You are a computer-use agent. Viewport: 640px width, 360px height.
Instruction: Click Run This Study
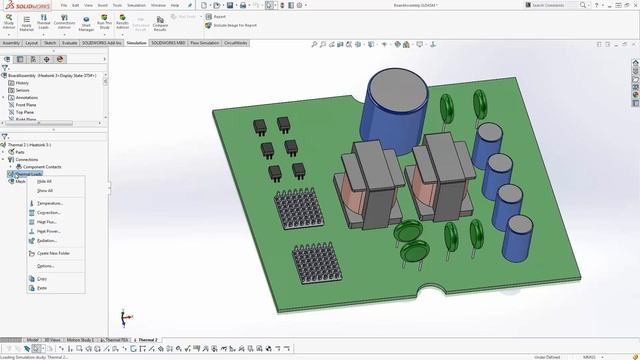(x=104, y=22)
